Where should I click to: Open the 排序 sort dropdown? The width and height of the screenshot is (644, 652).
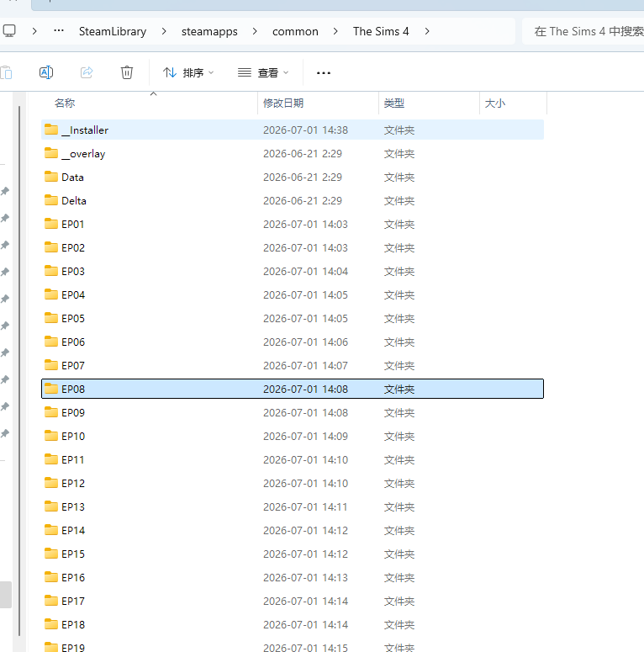[188, 72]
